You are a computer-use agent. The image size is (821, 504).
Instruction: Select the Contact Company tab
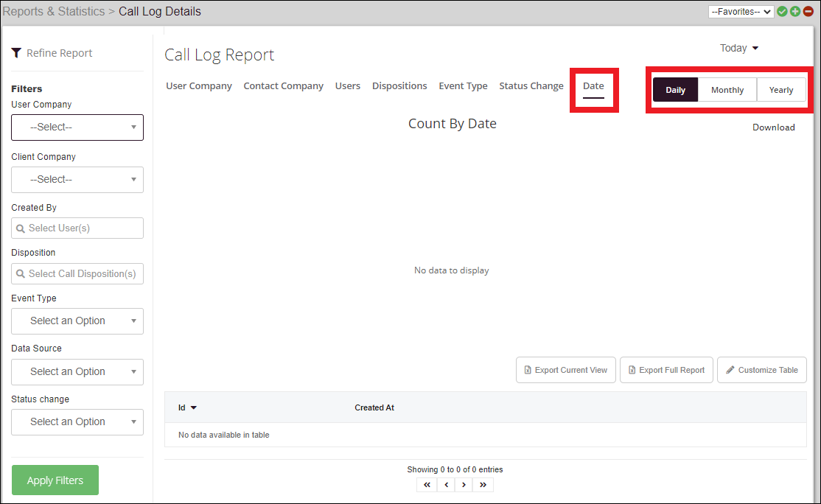point(283,85)
